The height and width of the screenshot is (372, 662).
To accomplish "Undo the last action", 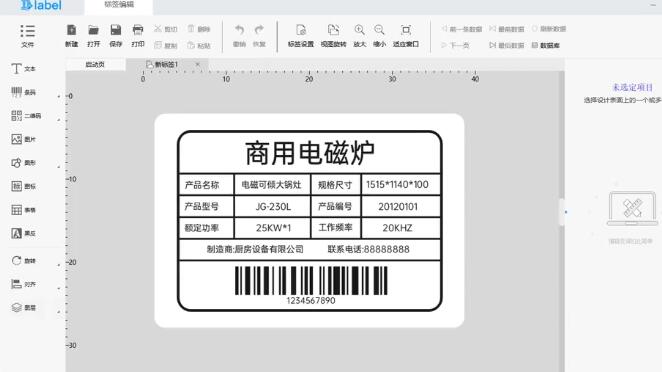I will click(239, 35).
